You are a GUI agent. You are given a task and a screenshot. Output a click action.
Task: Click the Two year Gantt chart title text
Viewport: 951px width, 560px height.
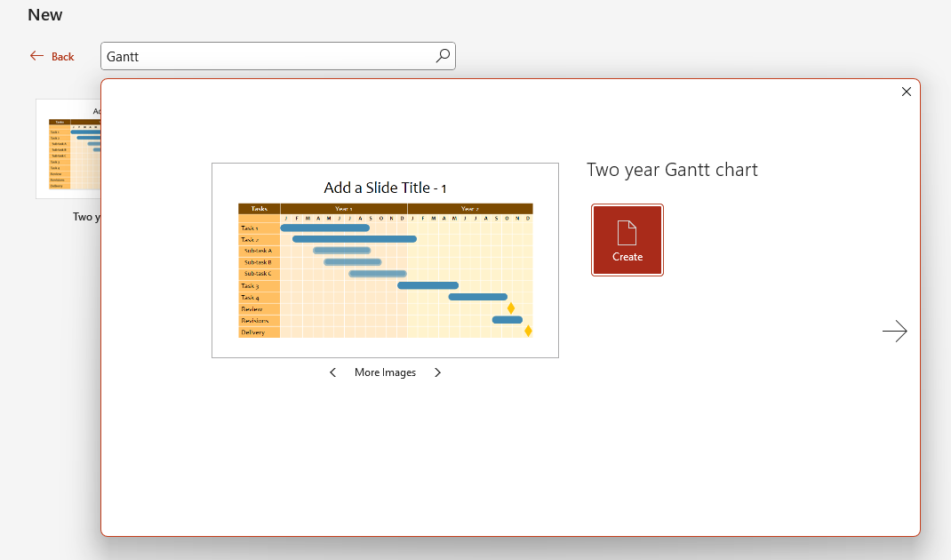point(672,169)
